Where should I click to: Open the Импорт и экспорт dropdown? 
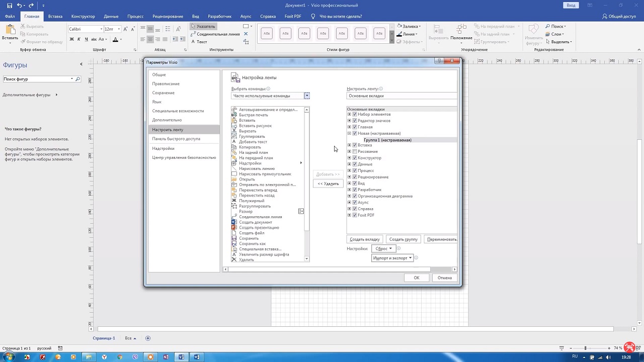pyautogui.click(x=392, y=258)
